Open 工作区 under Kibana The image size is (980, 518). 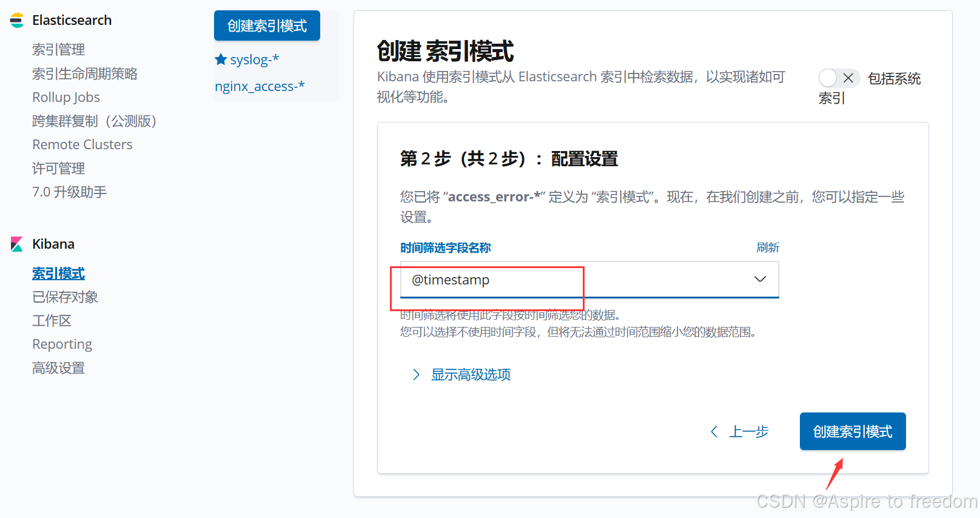point(52,321)
